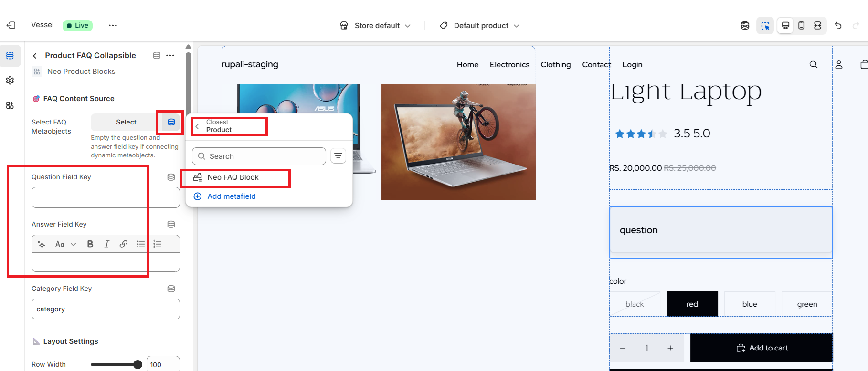Adjust the Row Width slider
Screen dimensions: 868x371
(116, 365)
